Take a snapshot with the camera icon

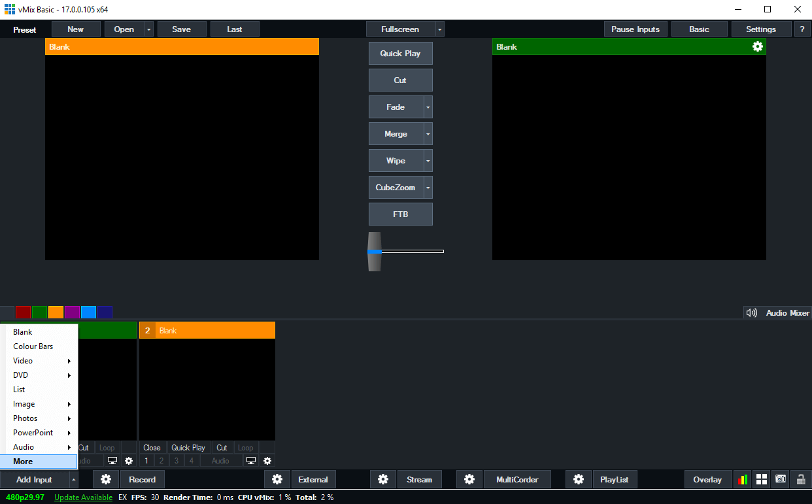point(781,479)
